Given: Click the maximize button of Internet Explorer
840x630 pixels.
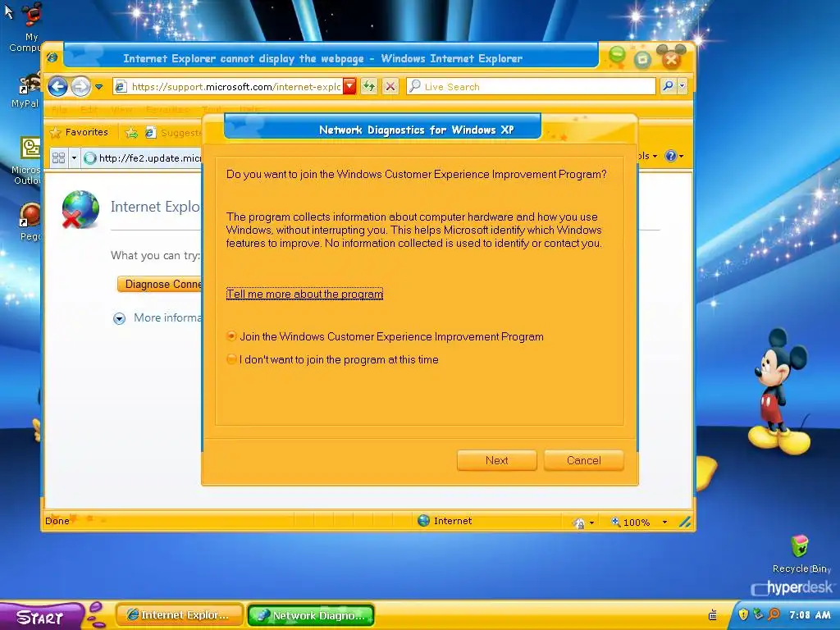Looking at the screenshot, I should [x=642, y=59].
